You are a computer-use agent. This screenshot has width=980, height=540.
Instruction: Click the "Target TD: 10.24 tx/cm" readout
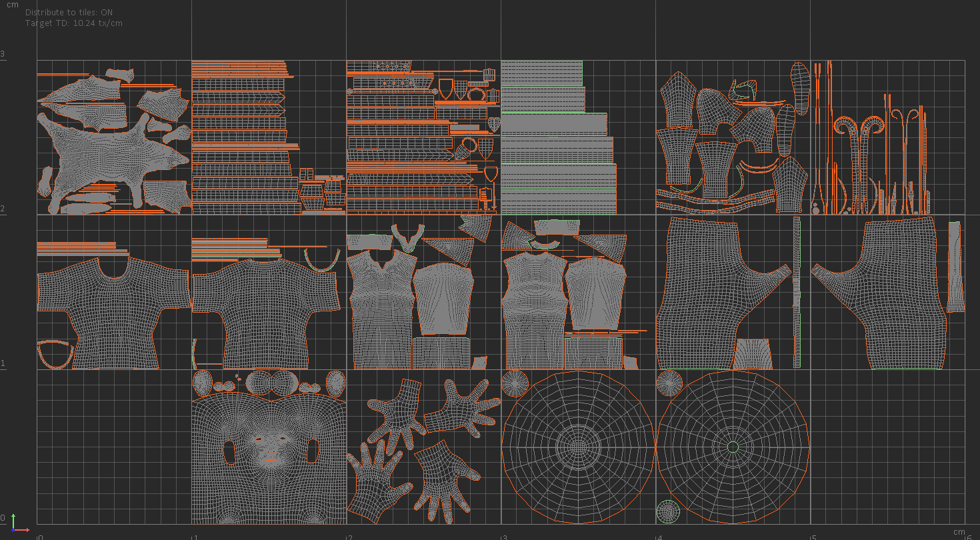point(74,23)
